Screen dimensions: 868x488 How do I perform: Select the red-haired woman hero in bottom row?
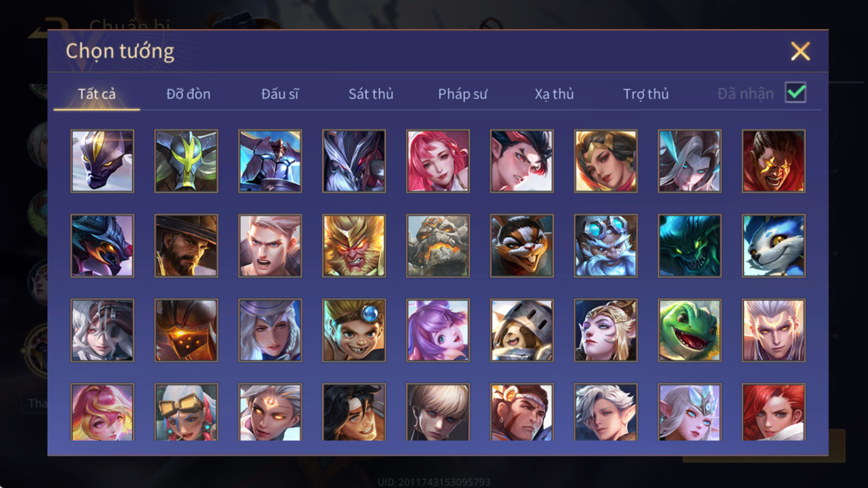coord(774,412)
